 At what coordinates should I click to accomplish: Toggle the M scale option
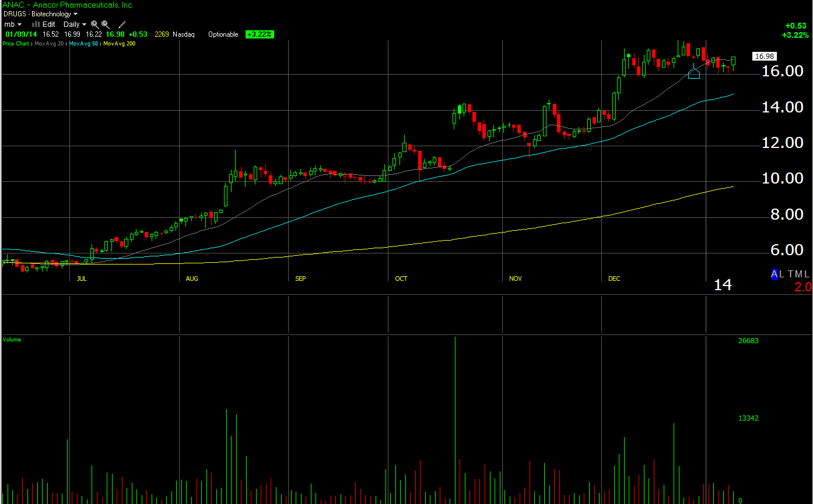click(798, 274)
